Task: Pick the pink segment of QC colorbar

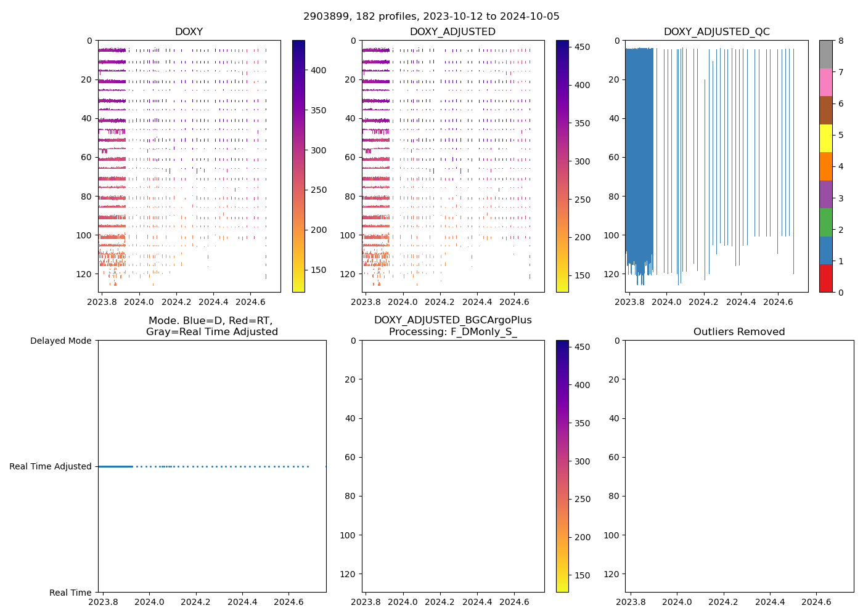Action: click(825, 82)
